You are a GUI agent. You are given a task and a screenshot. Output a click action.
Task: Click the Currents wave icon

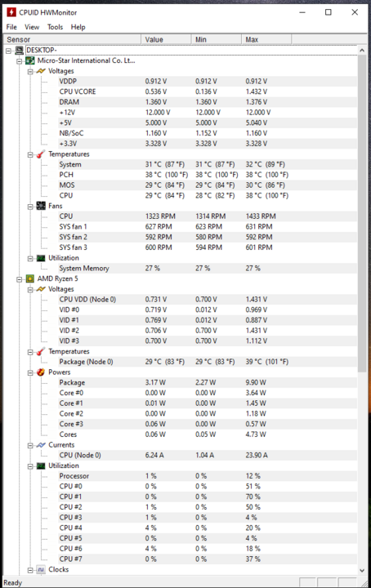click(x=41, y=445)
